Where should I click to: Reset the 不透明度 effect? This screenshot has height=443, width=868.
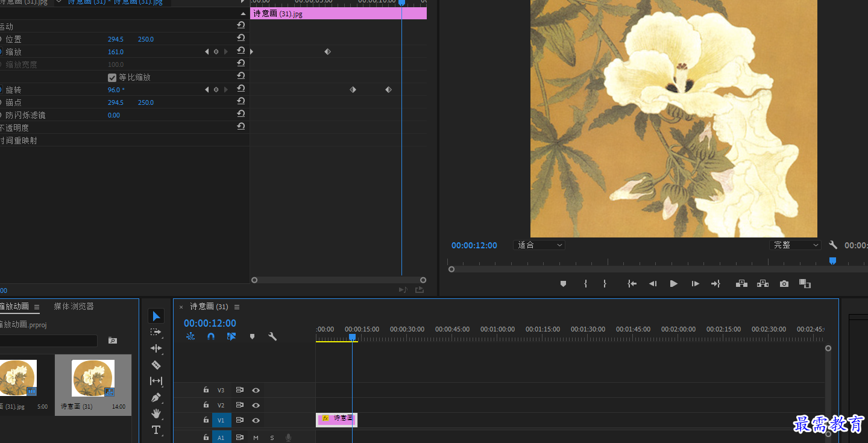(241, 127)
